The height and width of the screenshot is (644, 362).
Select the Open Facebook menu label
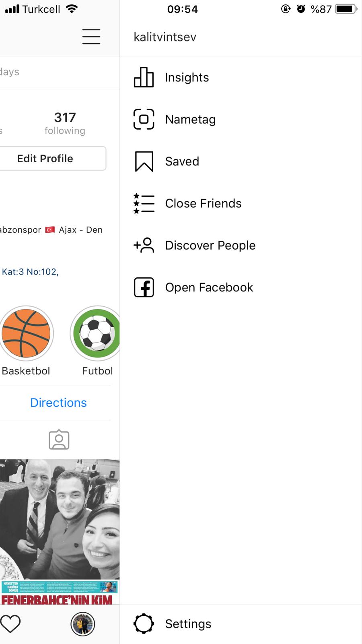[x=209, y=287]
